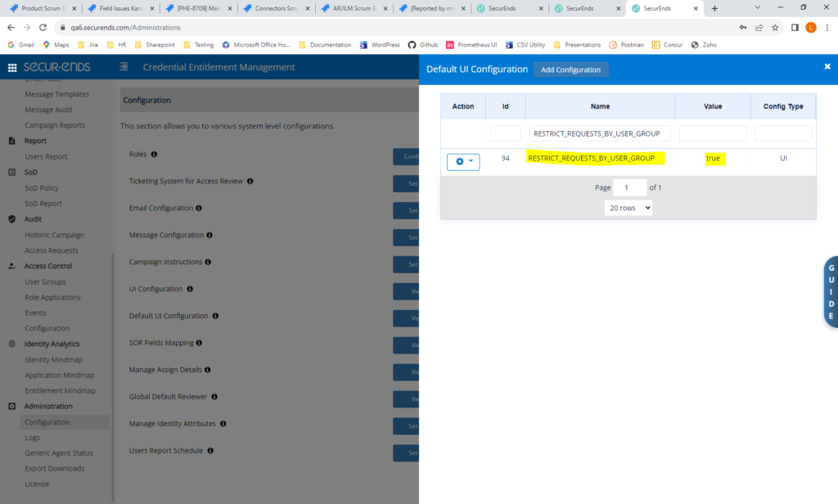Open Message Templates in sidebar

tap(56, 94)
